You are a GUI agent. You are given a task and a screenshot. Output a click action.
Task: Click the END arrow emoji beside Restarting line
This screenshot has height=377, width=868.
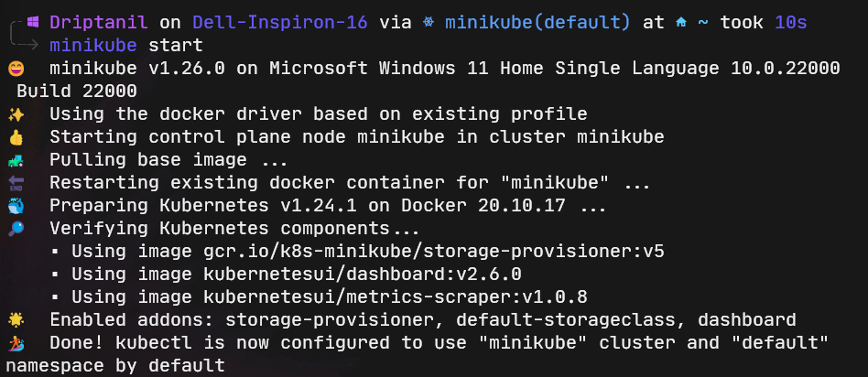click(x=16, y=183)
